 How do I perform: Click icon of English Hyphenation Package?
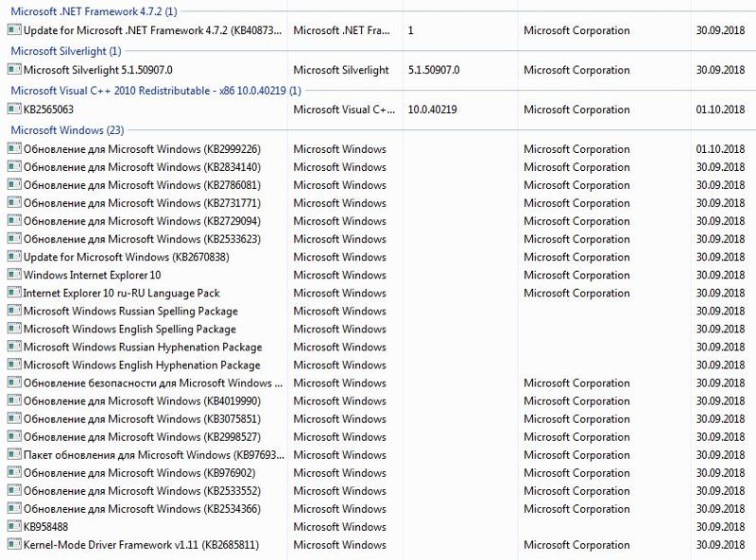pos(14,365)
